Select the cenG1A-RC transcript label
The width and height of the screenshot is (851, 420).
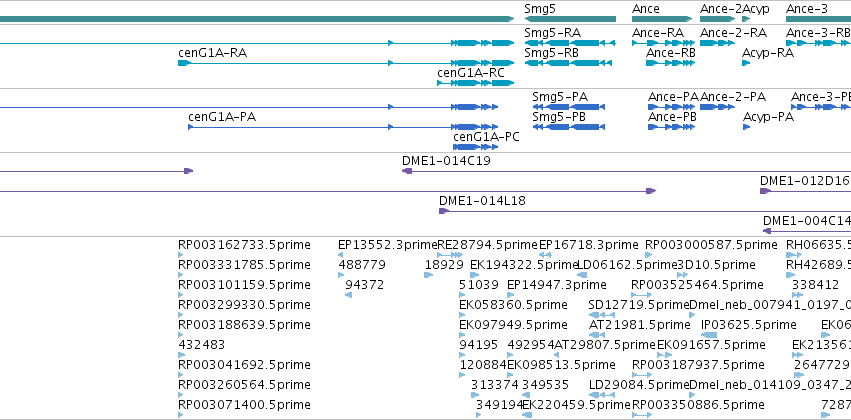click(x=471, y=73)
